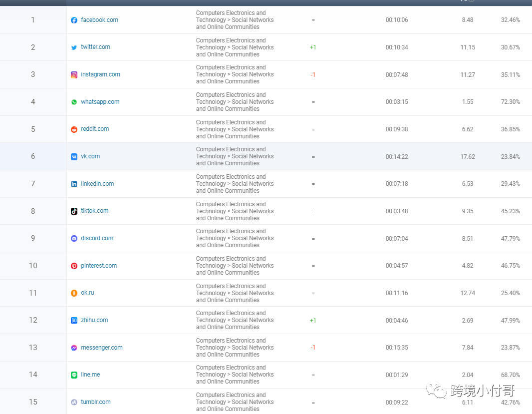This screenshot has width=532, height=414.
Task: Click the VK site icon
Action: click(74, 157)
